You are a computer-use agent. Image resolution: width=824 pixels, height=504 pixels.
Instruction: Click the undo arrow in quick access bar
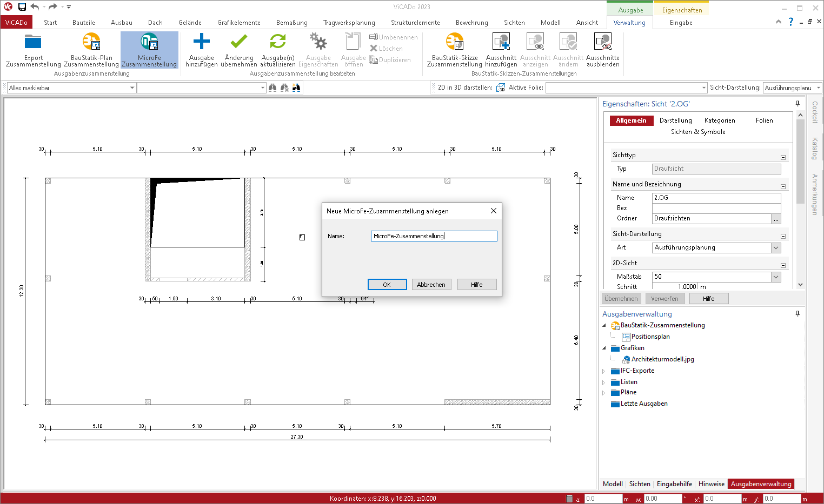click(x=35, y=7)
